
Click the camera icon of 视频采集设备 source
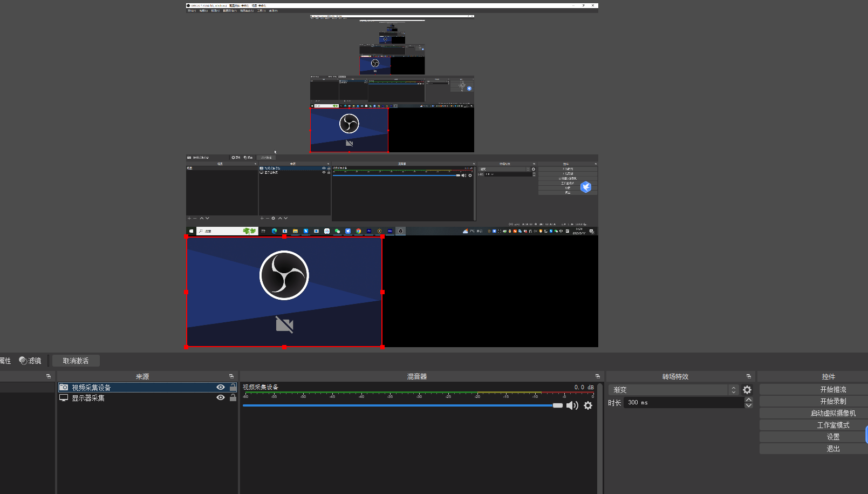click(64, 388)
